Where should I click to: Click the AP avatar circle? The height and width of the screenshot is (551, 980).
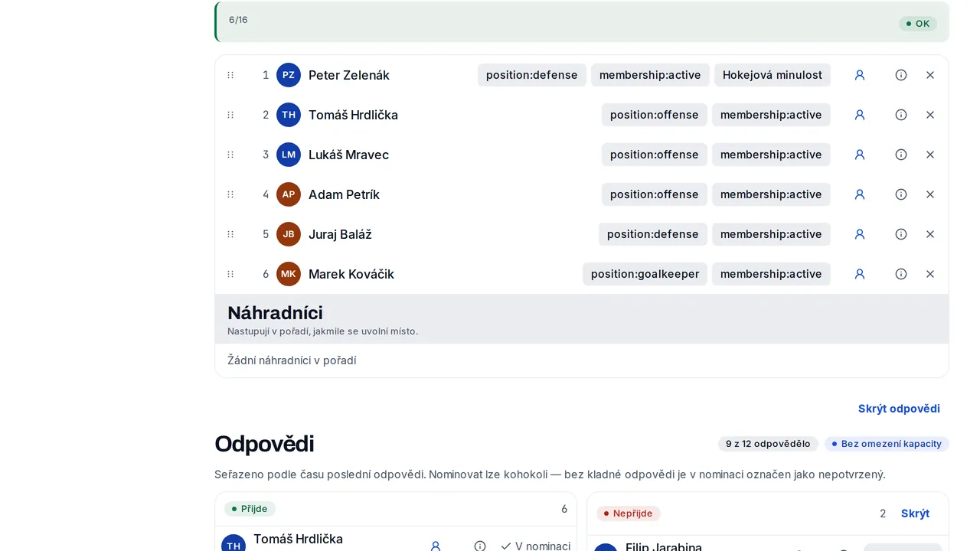pos(289,194)
